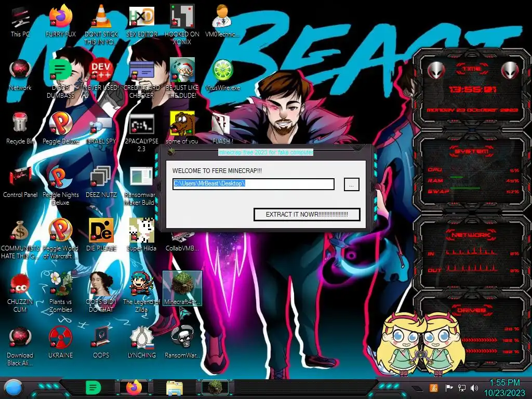Image resolution: width=532 pixels, height=399 pixels.
Task: Click the Download Black Ali... icon
Action: click(20, 347)
